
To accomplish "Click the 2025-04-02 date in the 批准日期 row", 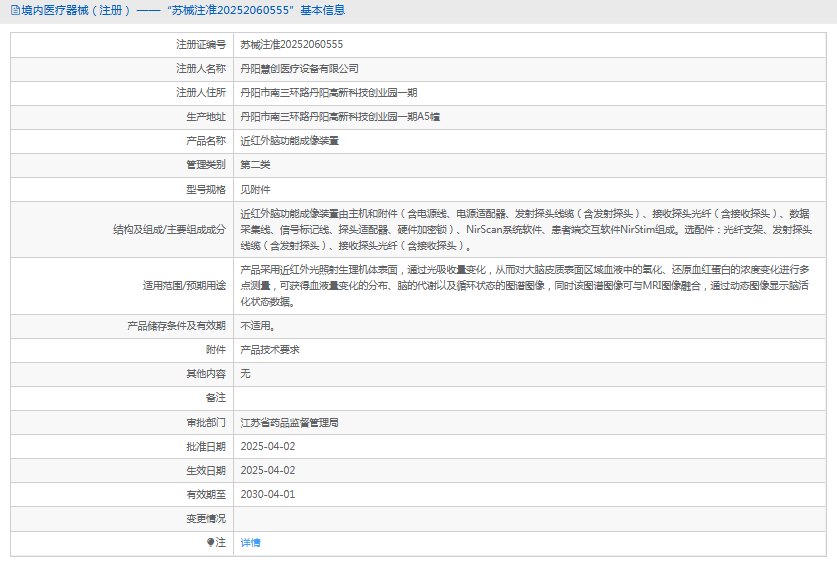I will [x=267, y=447].
